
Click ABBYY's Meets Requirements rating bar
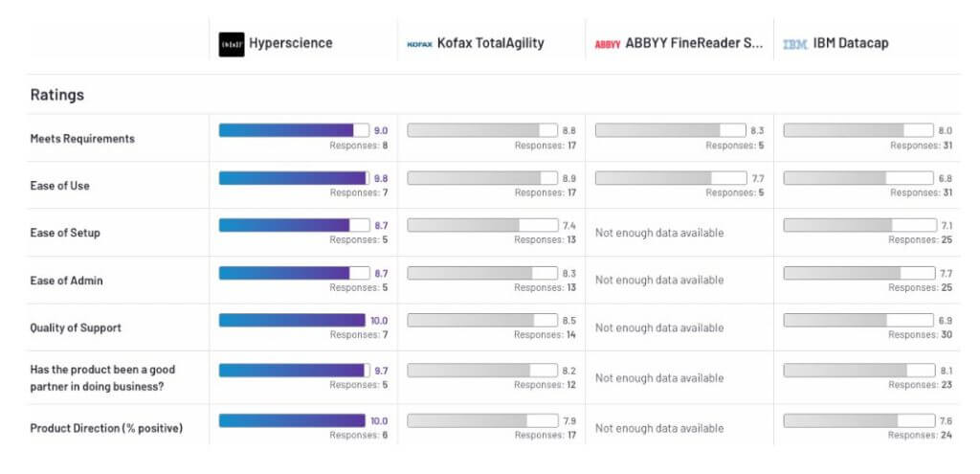point(670,130)
